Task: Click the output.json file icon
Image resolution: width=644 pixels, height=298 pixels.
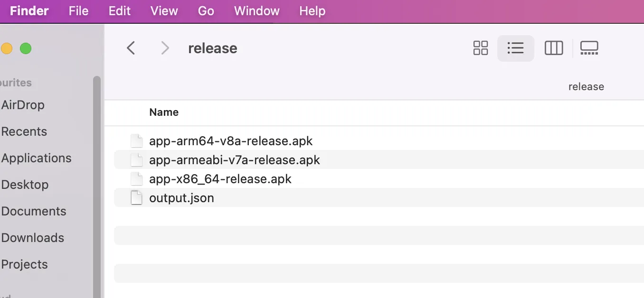Action: [x=137, y=198]
